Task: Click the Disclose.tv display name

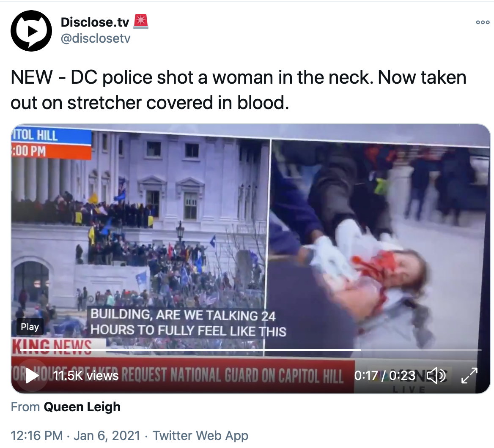Action: click(95, 22)
